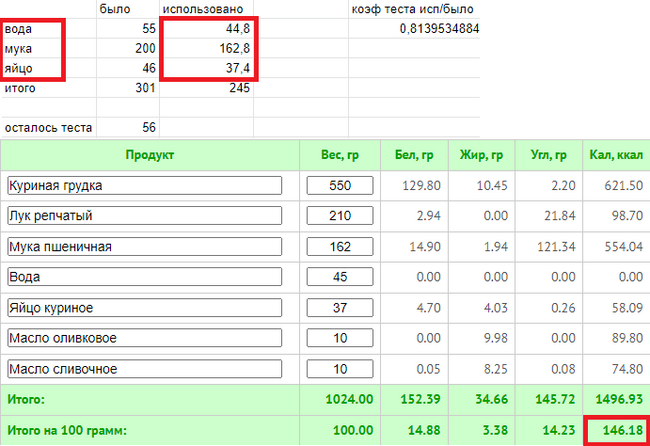The height and width of the screenshot is (446, 650).
Task: Select the weight field showing 37
Action: (x=340, y=308)
